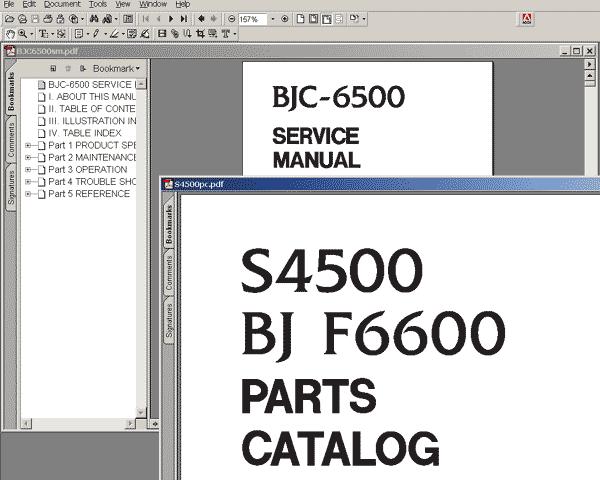Toggle Fit Width view
This screenshot has height=480, width=600.
tap(326, 19)
